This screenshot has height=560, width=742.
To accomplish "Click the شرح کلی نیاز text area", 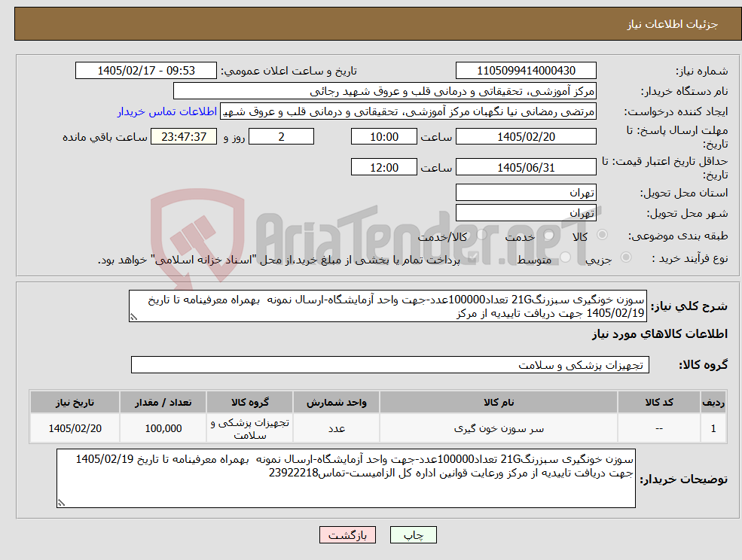I will [387, 306].
